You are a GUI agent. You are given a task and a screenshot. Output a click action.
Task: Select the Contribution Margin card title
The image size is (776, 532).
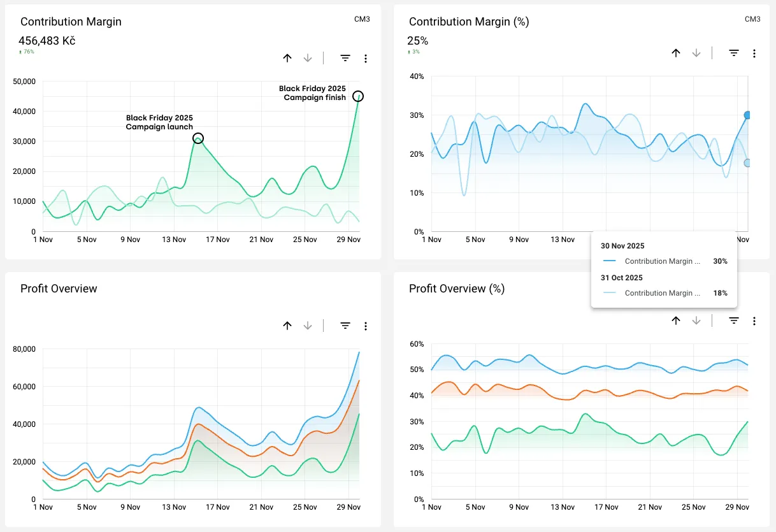pyautogui.click(x=71, y=22)
